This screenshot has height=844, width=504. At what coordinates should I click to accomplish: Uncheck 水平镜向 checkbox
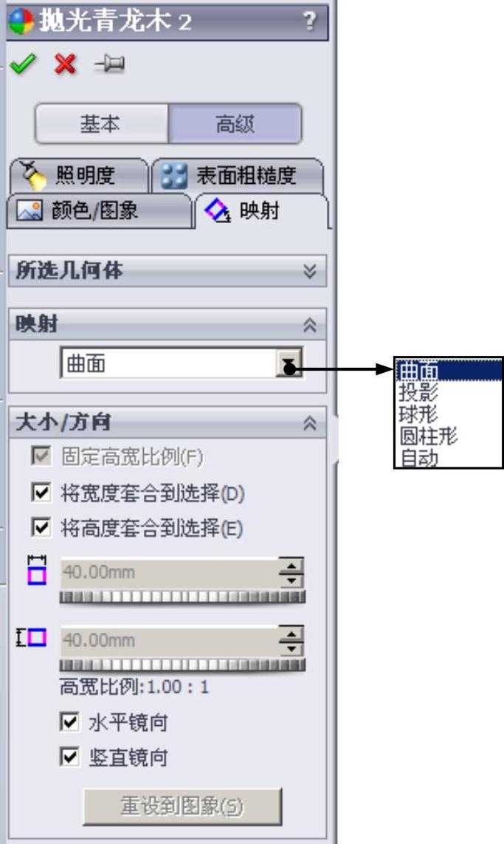[69, 722]
